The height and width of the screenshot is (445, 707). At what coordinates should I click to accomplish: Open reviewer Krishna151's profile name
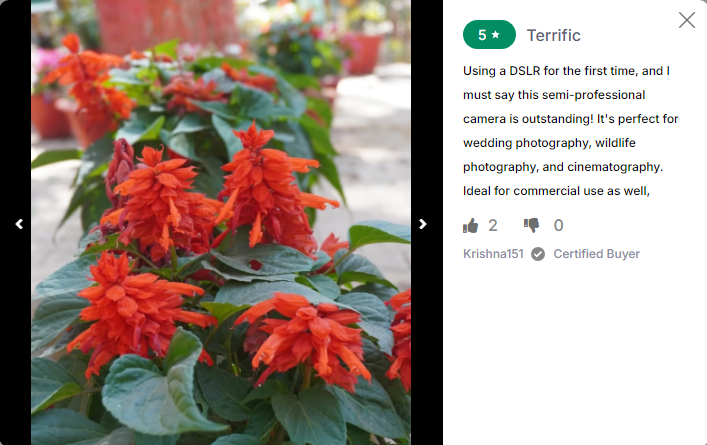pos(493,254)
